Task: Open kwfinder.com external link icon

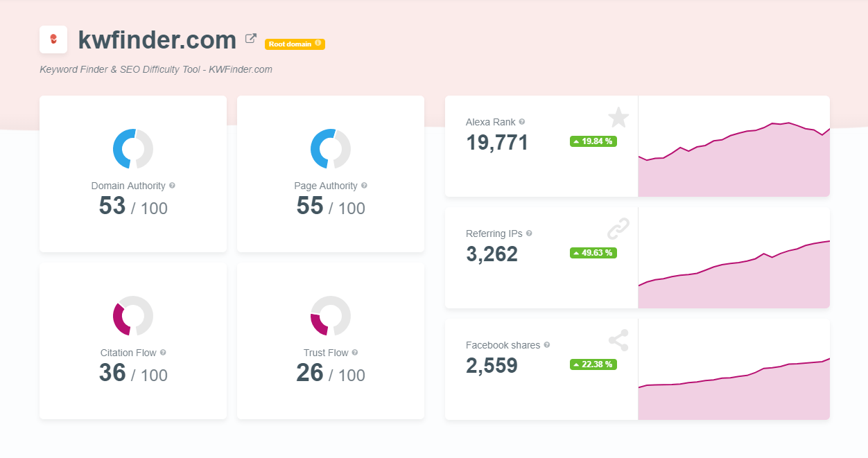Action: pyautogui.click(x=251, y=39)
